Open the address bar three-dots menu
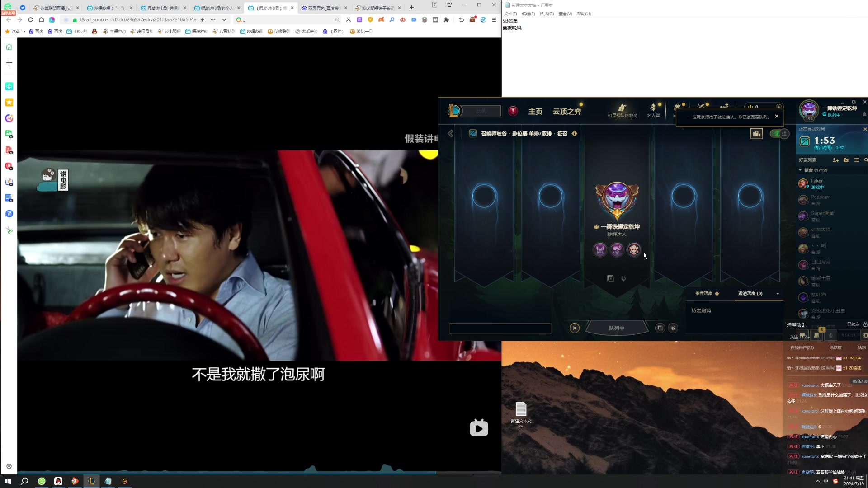The image size is (868, 488). (x=213, y=20)
